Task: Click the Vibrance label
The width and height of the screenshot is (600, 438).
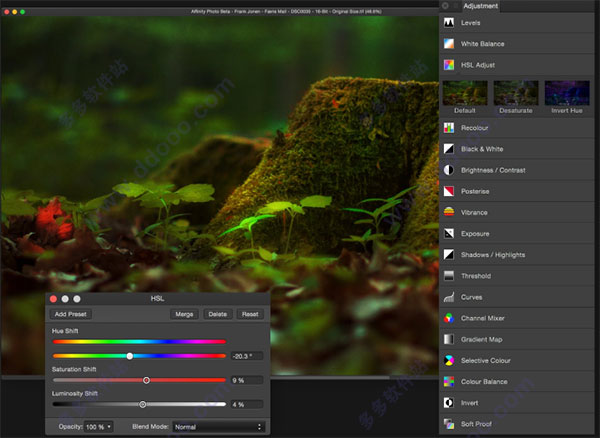Action: (474, 212)
